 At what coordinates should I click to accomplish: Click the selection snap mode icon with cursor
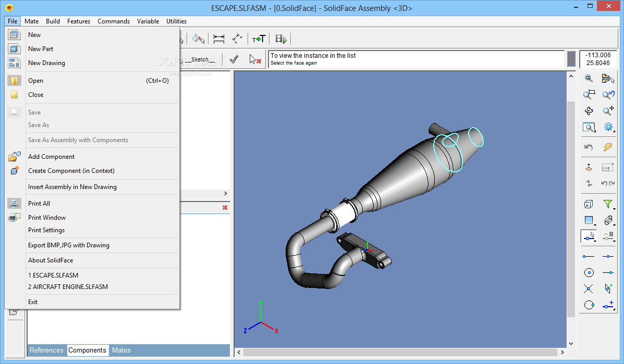coord(589,236)
